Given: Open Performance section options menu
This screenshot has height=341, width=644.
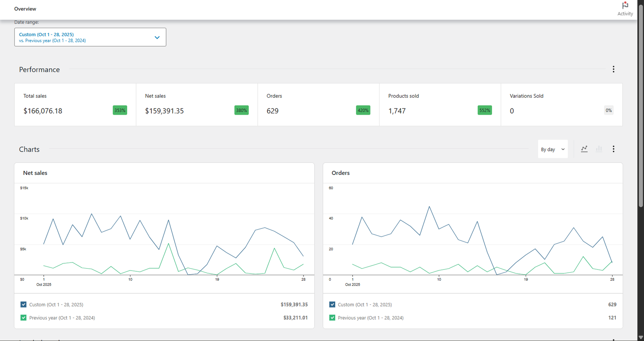Looking at the screenshot, I should pos(613,69).
